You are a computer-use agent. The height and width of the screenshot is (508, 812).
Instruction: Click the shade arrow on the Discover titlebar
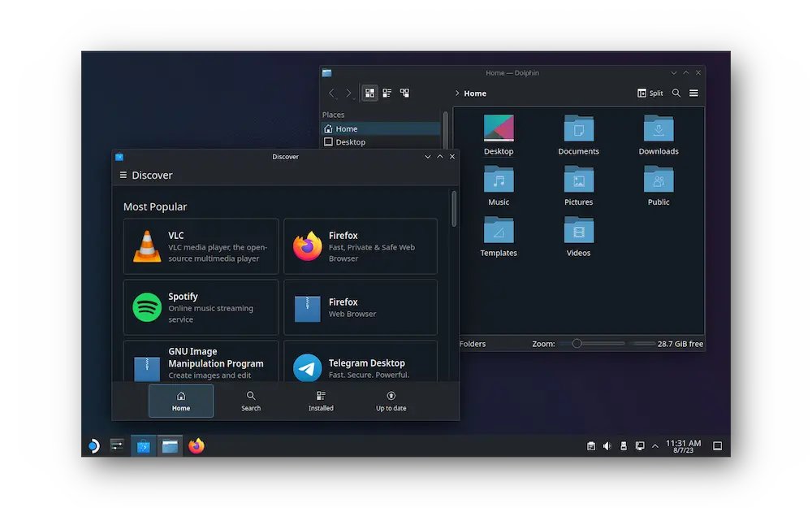click(439, 156)
